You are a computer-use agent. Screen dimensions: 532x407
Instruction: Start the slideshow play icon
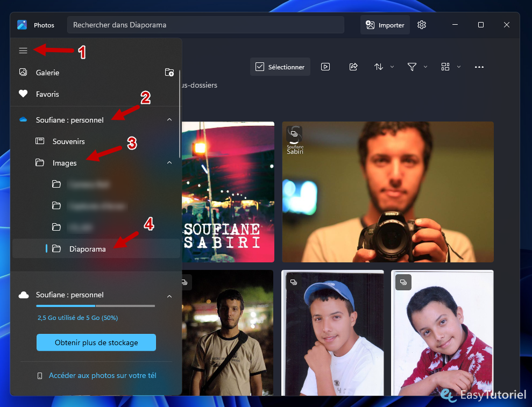tap(325, 67)
